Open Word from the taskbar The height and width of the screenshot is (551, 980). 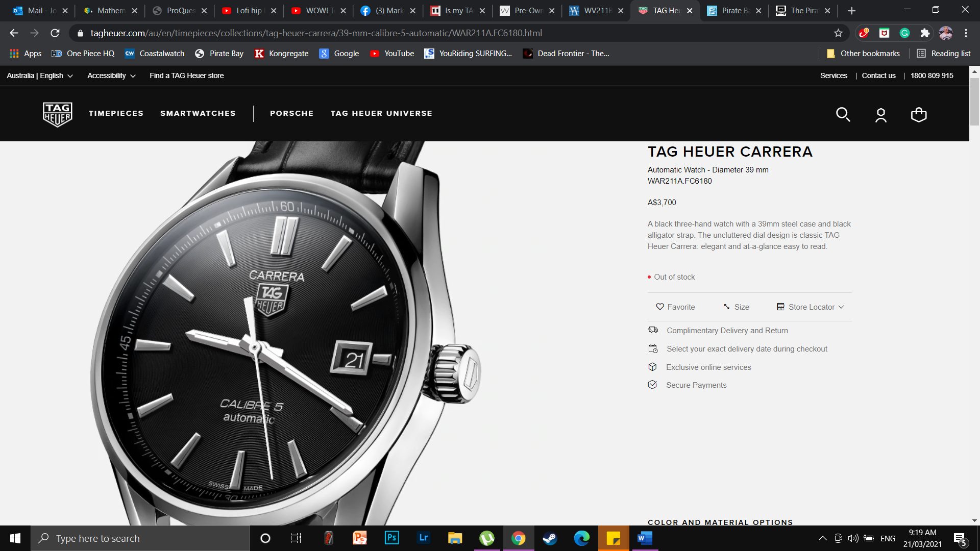point(645,538)
